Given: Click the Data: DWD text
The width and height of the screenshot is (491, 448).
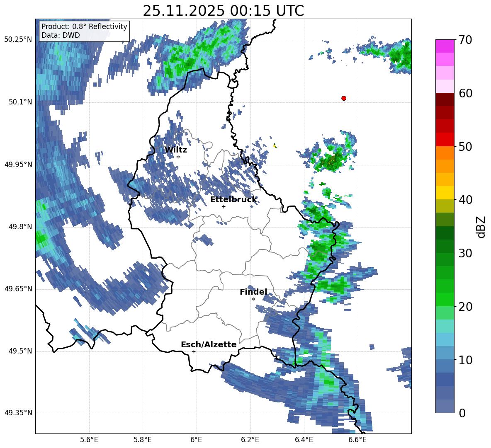Looking at the screenshot, I should [61, 35].
